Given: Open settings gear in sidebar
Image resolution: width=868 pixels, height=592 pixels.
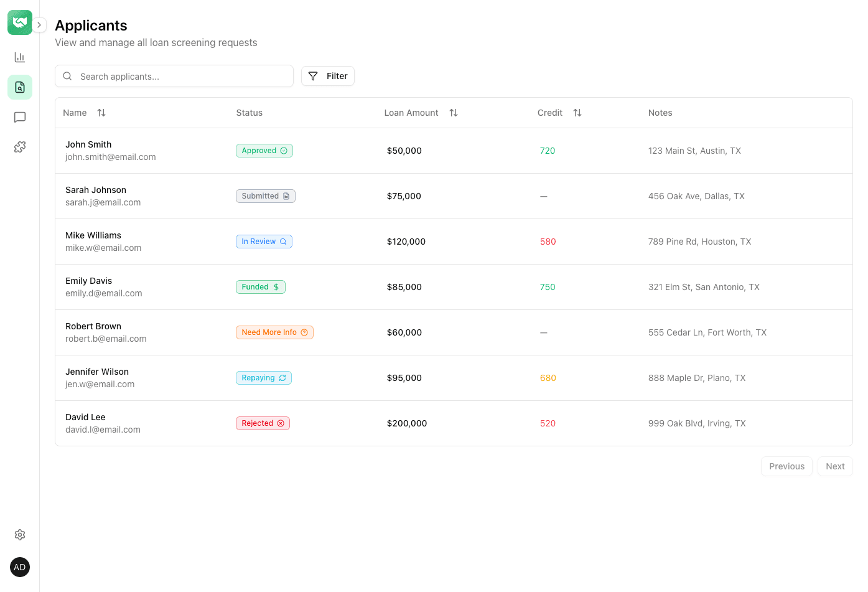Looking at the screenshot, I should (x=20, y=535).
